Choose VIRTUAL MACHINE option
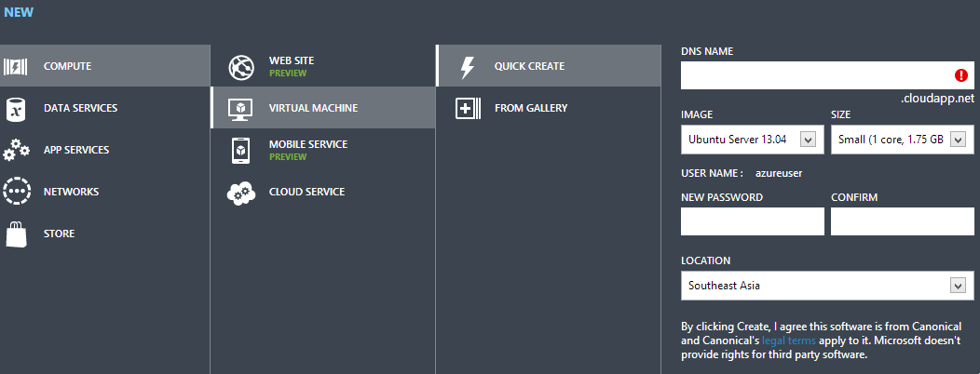This screenshot has width=980, height=374. (x=323, y=107)
